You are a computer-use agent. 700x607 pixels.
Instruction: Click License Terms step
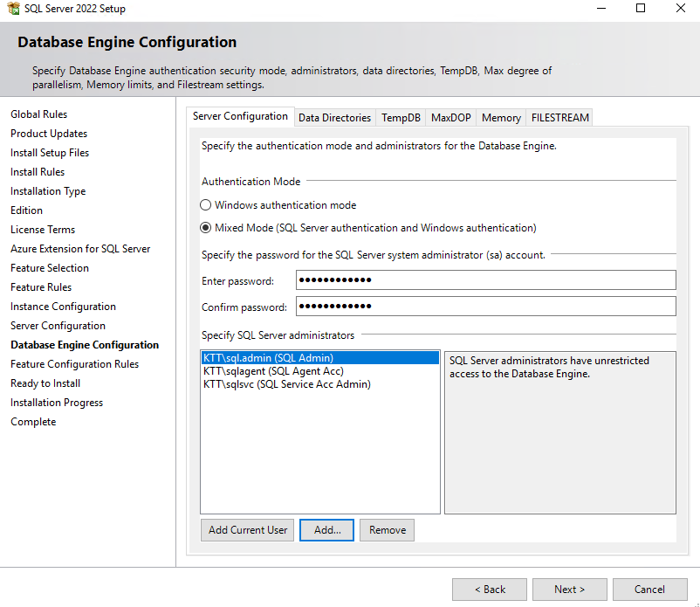pos(43,230)
